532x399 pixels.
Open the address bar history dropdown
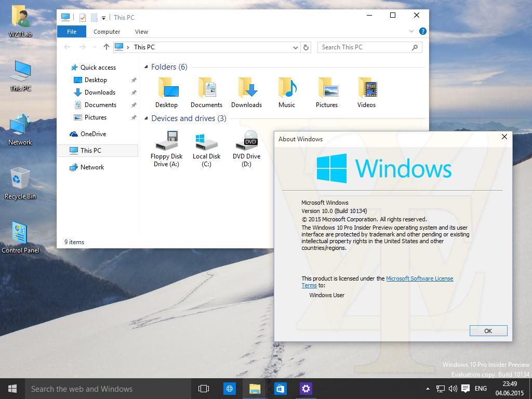click(295, 47)
